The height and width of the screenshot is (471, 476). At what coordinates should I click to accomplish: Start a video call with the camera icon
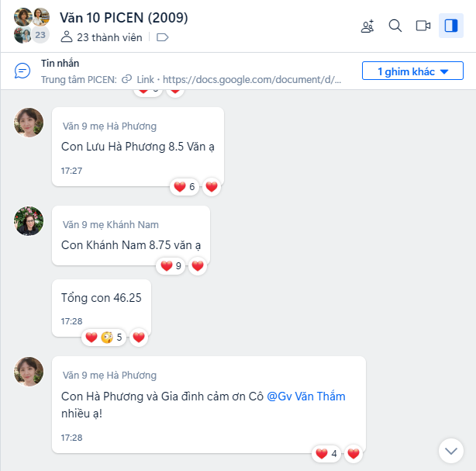pyautogui.click(x=423, y=26)
